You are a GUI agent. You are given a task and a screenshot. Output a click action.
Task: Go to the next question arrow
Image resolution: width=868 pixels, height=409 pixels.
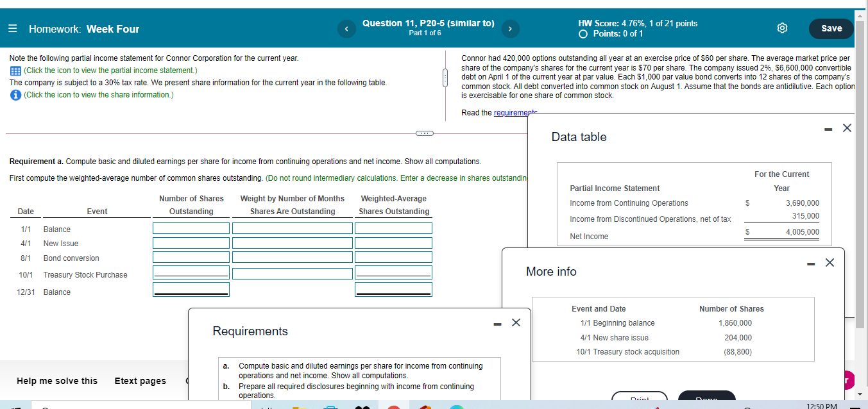pyautogui.click(x=511, y=28)
